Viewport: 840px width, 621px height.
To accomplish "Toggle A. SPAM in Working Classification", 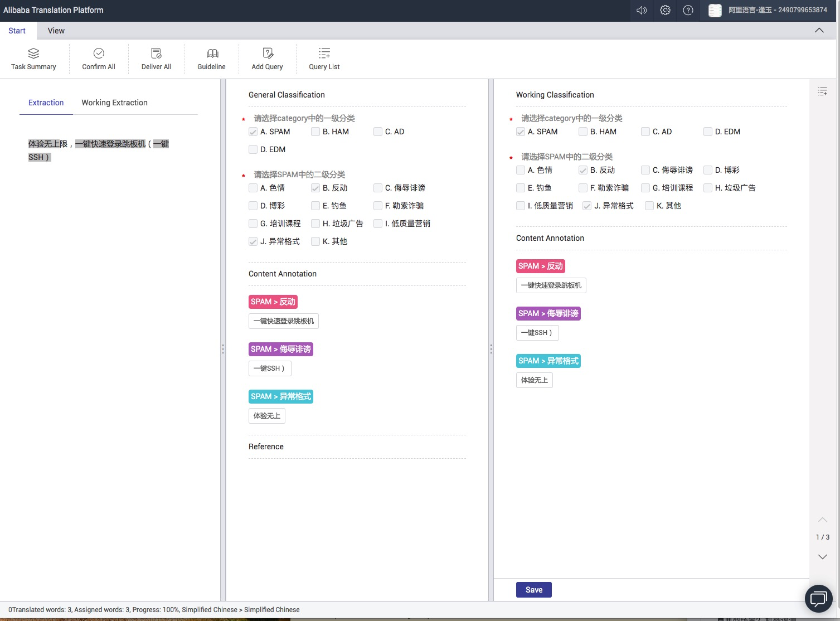I will pyautogui.click(x=521, y=132).
